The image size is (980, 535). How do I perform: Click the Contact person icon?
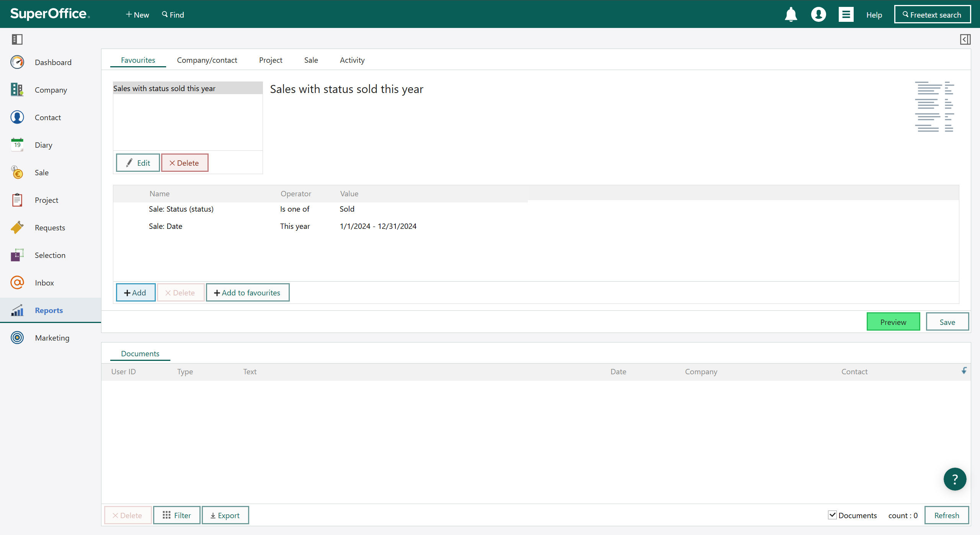click(x=17, y=117)
